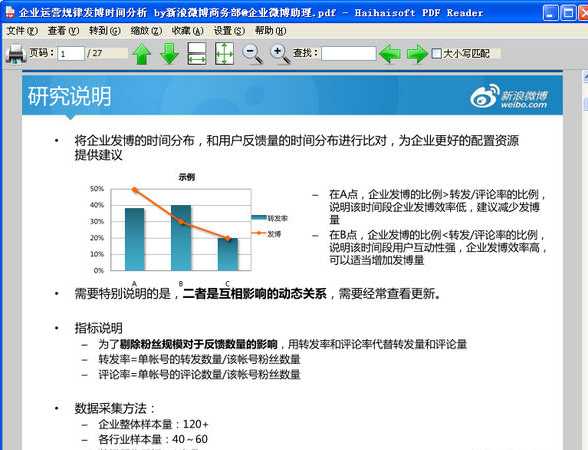
Task: Open the 缩放 menu
Action: (146, 31)
